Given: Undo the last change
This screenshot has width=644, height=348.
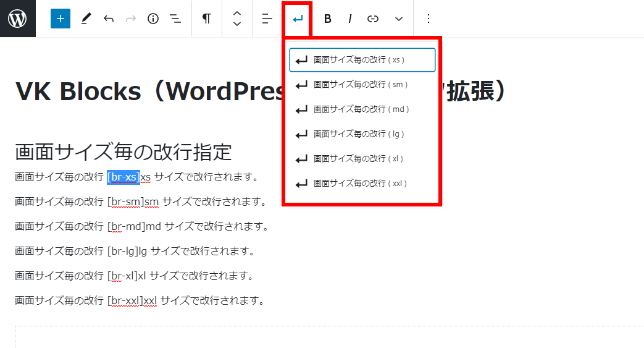Looking at the screenshot, I should coord(109,19).
